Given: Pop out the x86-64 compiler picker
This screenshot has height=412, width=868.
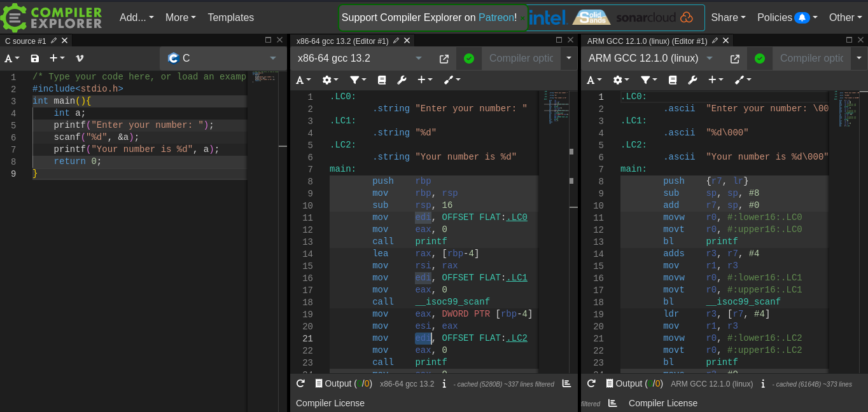Looking at the screenshot, I should (444, 58).
